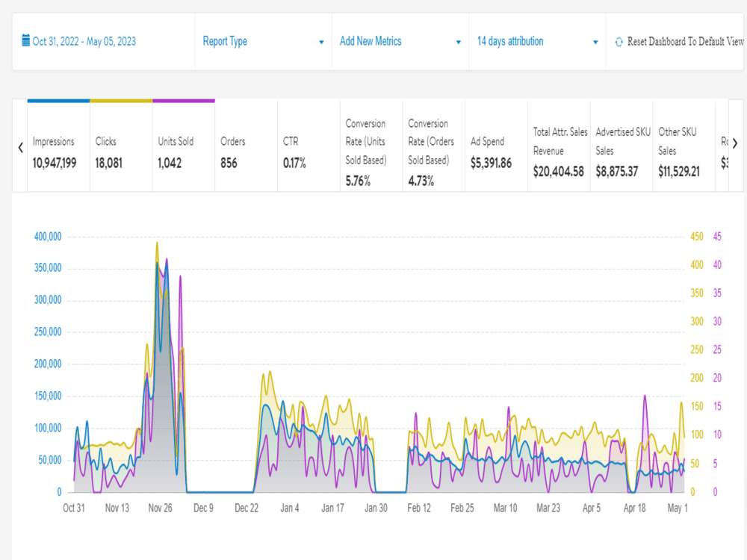Click the yellow Clicks color bar
This screenshot has height=560, width=747.
tap(121, 101)
